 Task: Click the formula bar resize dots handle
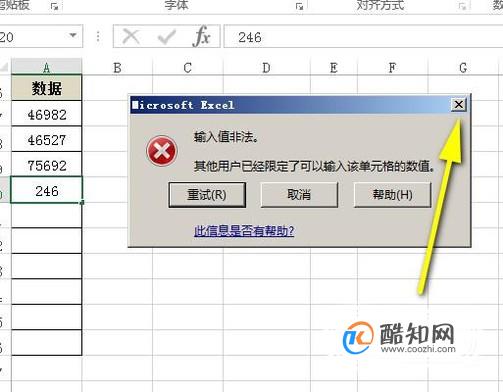tap(98, 36)
